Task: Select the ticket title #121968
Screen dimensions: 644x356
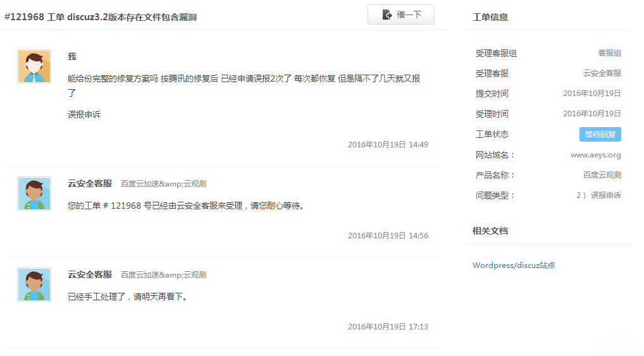Action: (x=101, y=17)
